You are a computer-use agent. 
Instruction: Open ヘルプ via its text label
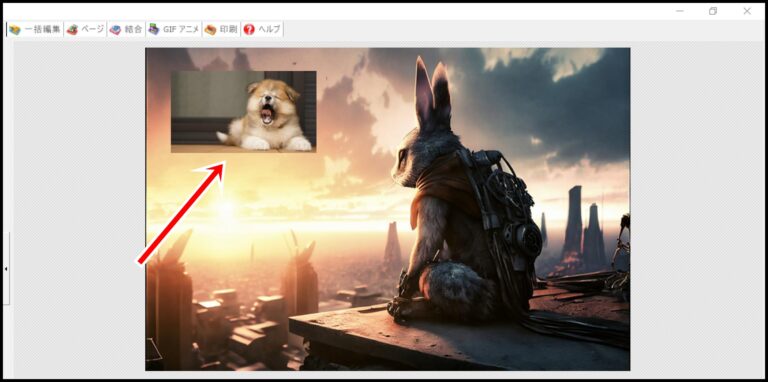[x=269, y=30]
